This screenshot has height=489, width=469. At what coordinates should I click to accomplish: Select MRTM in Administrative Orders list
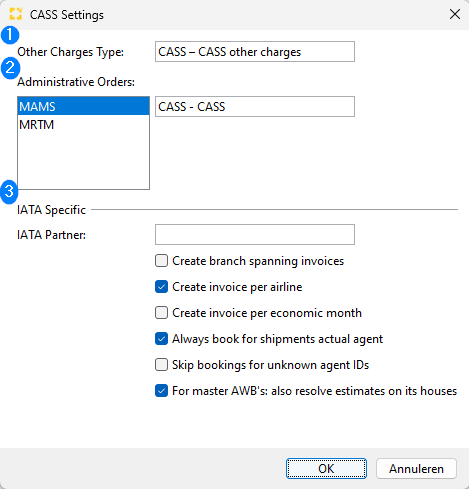(83, 124)
